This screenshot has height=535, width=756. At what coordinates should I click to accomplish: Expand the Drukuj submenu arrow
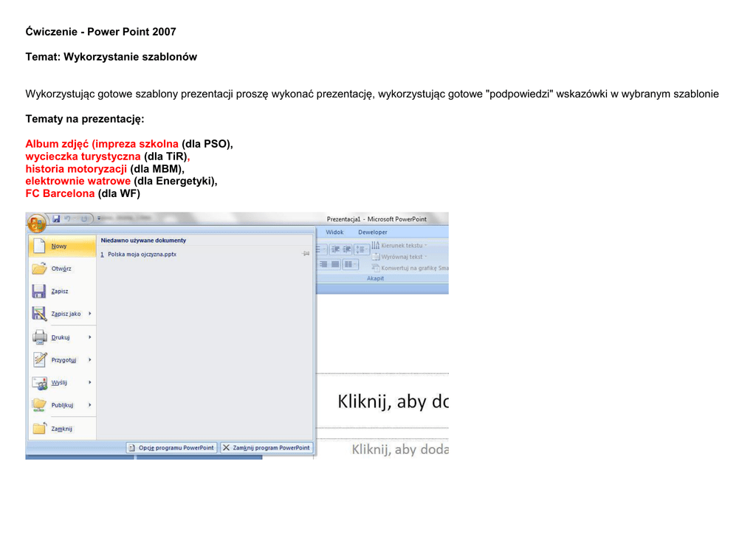click(89, 337)
